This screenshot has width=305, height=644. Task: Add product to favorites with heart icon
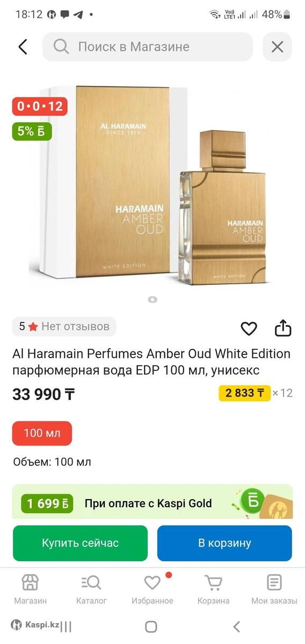click(249, 328)
